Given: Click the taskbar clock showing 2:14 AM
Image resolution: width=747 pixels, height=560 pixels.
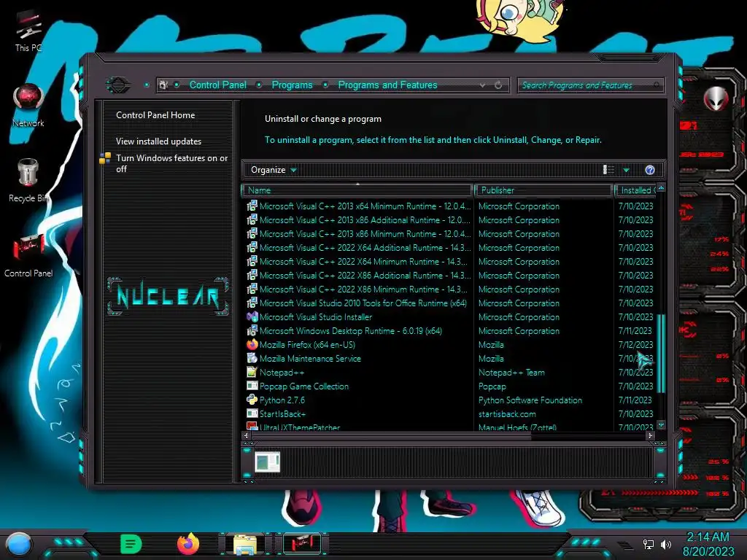Looking at the screenshot, I should 708,537.
